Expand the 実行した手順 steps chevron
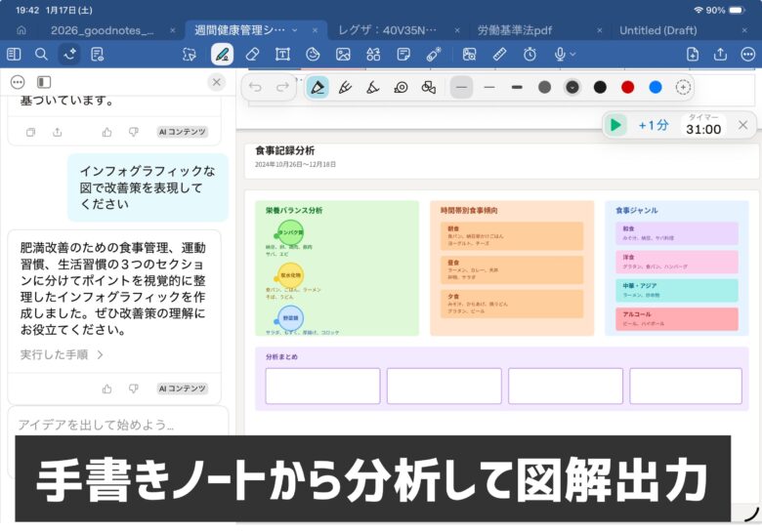Image resolution: width=762 pixels, height=532 pixels. click(x=100, y=354)
